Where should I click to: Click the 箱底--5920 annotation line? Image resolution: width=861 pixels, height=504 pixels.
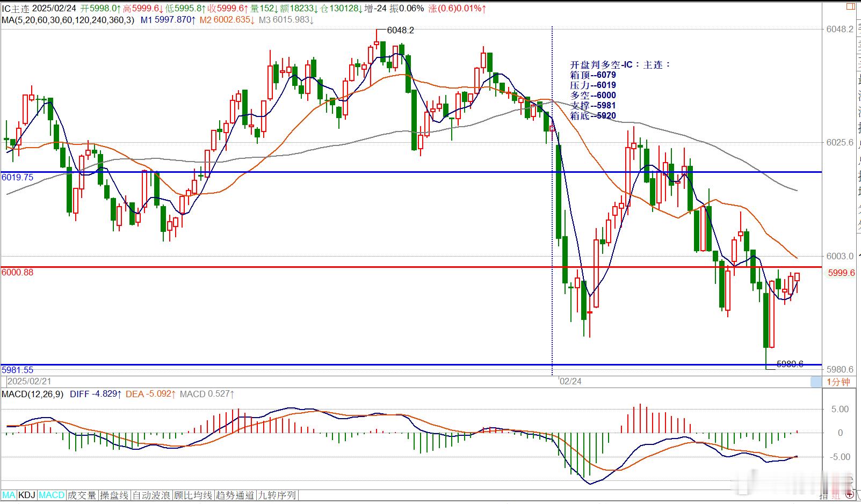593,115
